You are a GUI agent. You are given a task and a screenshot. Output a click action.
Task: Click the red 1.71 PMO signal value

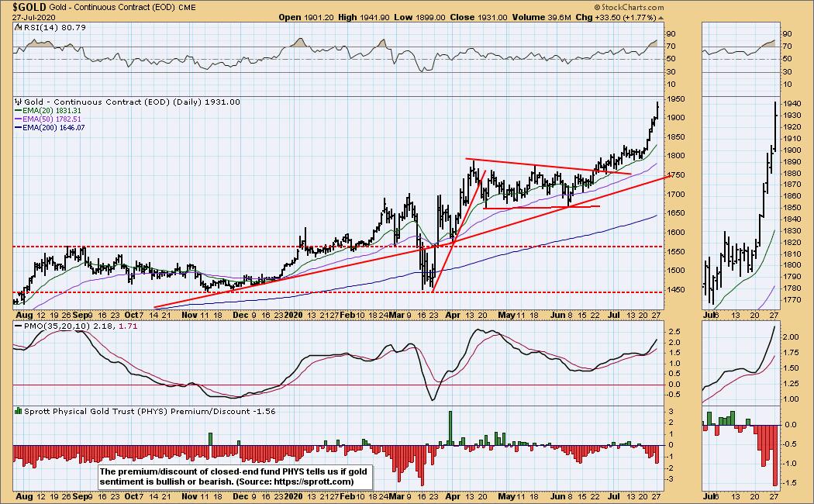[128, 326]
